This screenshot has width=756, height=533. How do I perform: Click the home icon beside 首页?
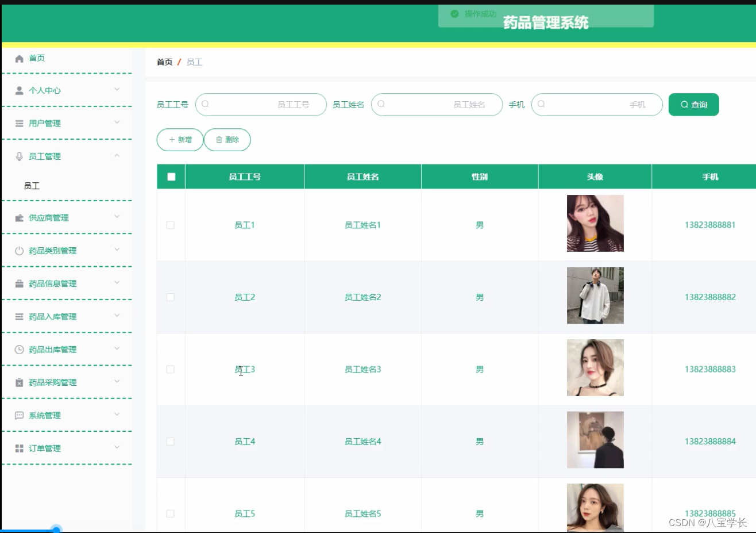[x=20, y=57]
